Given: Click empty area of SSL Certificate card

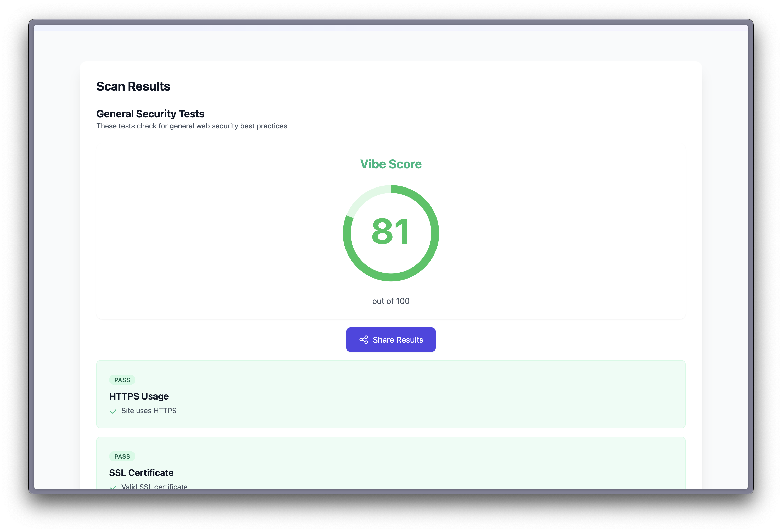Looking at the screenshot, I should tap(438, 468).
